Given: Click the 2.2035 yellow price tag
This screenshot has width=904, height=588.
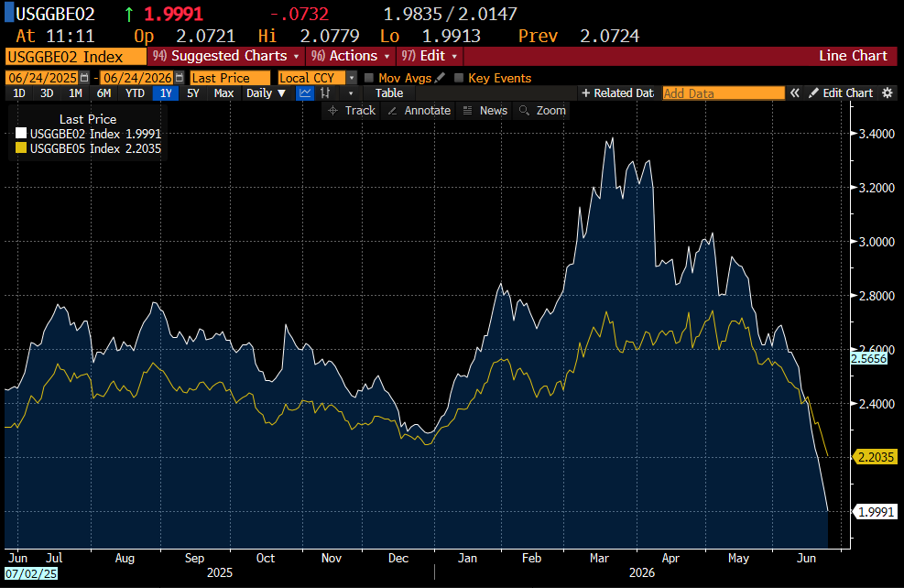Looking at the screenshot, I should (x=876, y=457).
